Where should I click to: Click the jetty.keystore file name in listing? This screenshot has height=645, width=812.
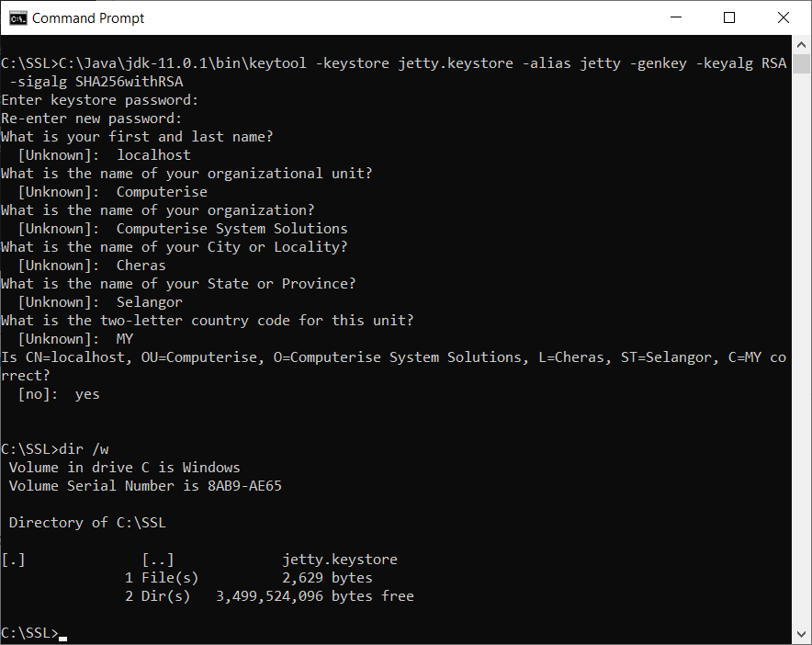pyautogui.click(x=340, y=560)
